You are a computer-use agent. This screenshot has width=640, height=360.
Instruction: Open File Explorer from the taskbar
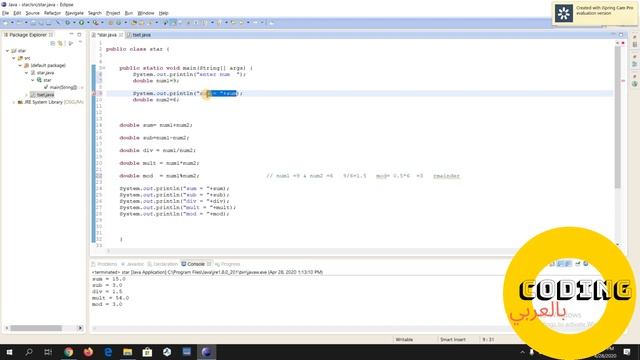[x=128, y=352]
